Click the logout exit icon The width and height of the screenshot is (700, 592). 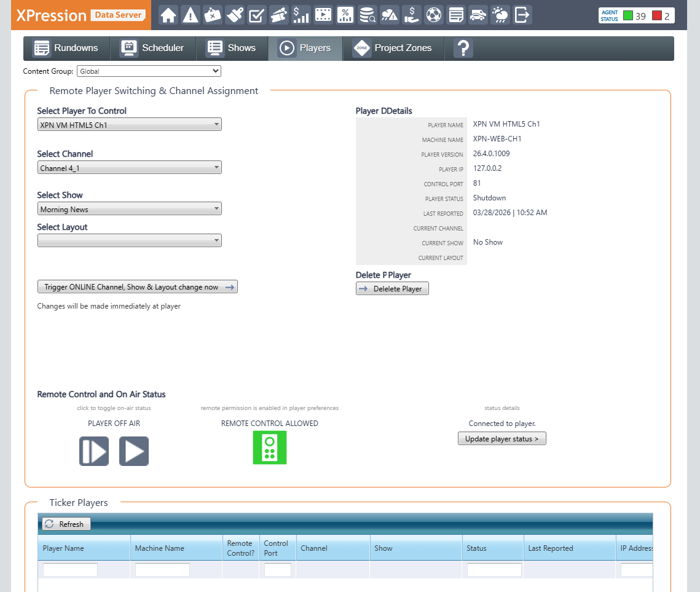[x=522, y=15]
